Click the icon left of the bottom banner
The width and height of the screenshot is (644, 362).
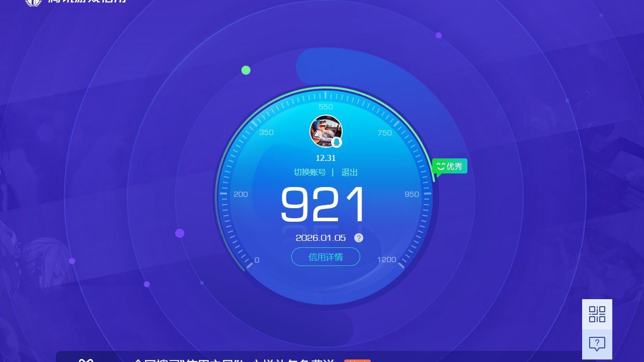point(86,360)
